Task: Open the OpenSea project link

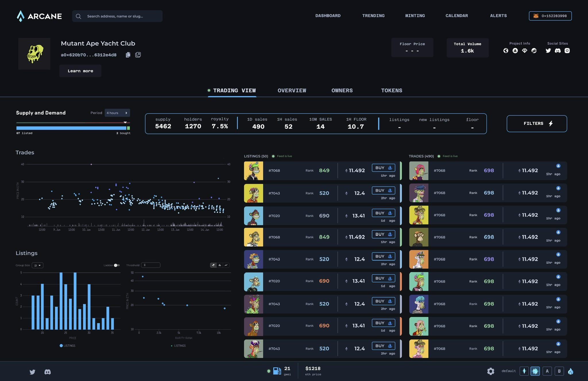Action: pyautogui.click(x=515, y=50)
